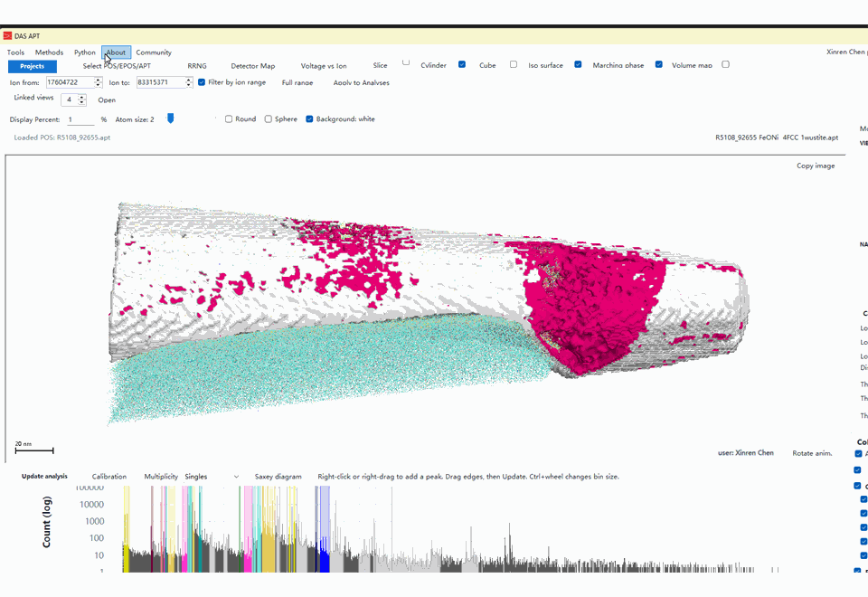Screen dimensions: 868x597
Task: Click the Atom size slider handle
Action: (x=171, y=118)
